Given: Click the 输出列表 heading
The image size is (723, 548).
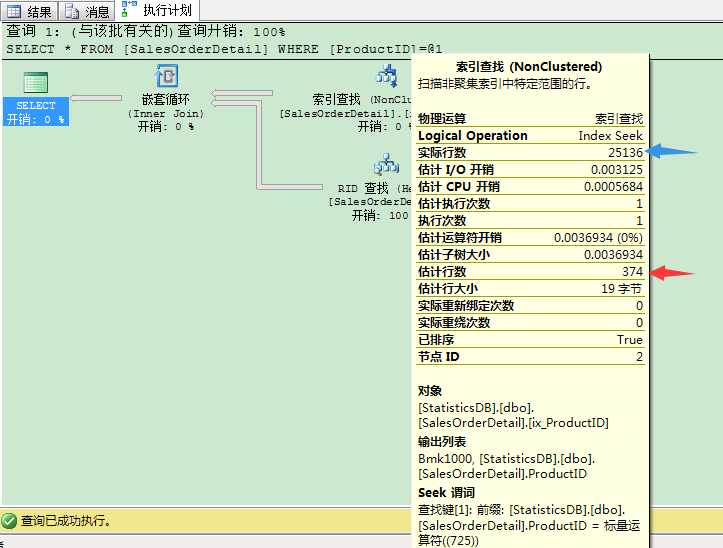Looking at the screenshot, I should coord(442,441).
